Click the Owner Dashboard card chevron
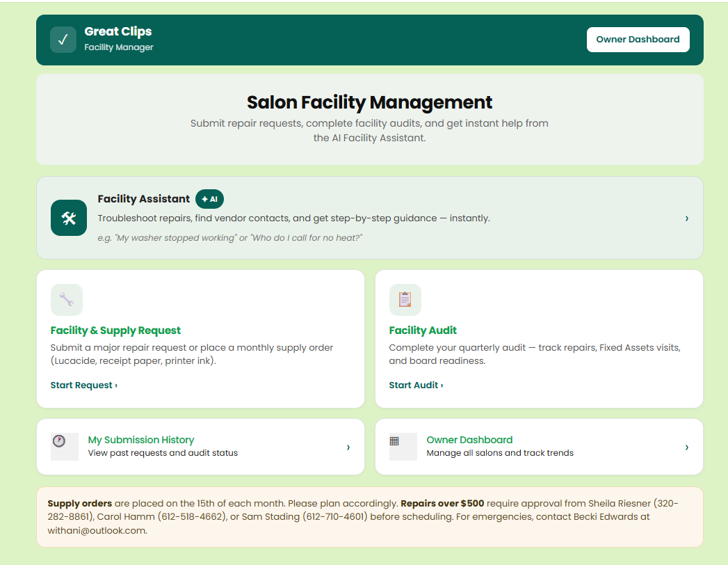Image resolution: width=728 pixels, height=565 pixels. [687, 447]
